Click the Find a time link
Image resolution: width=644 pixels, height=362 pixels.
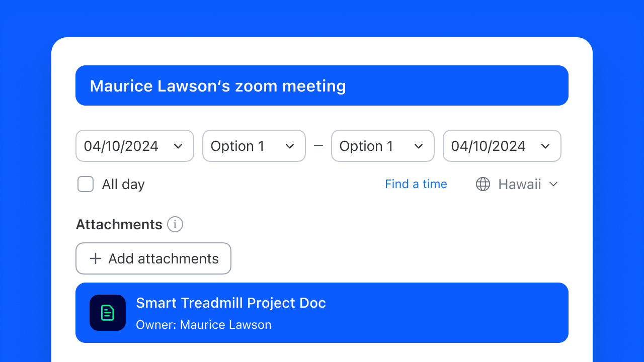(416, 184)
